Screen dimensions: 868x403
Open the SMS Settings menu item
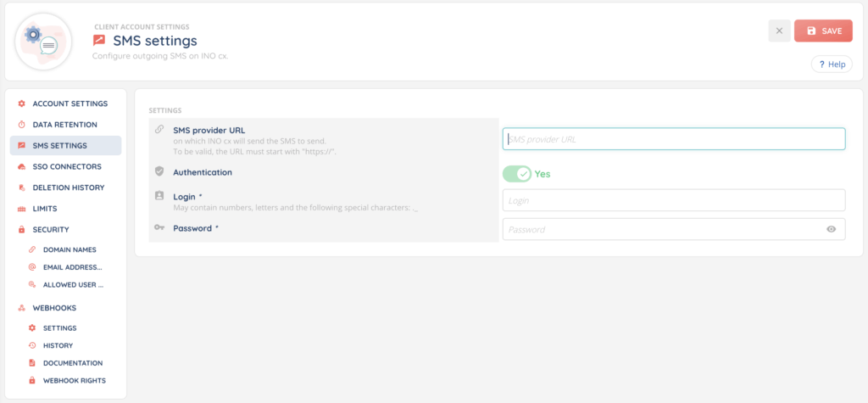point(59,146)
